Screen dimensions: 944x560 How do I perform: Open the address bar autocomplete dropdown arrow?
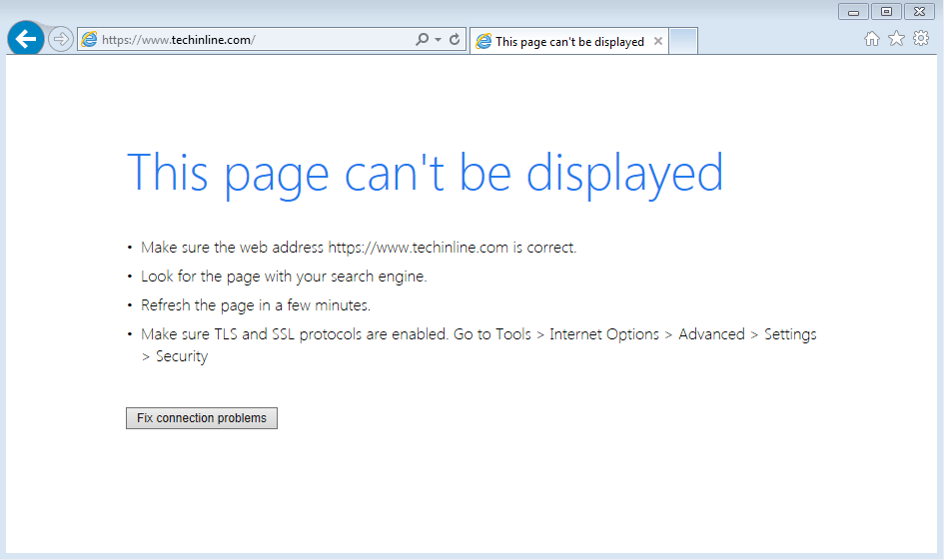[x=439, y=40]
